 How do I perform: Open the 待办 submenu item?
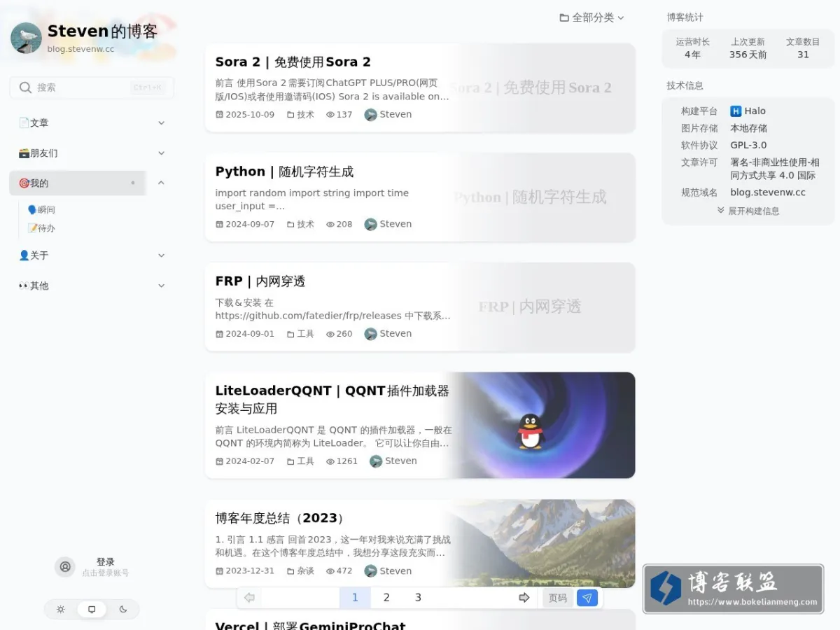point(41,228)
